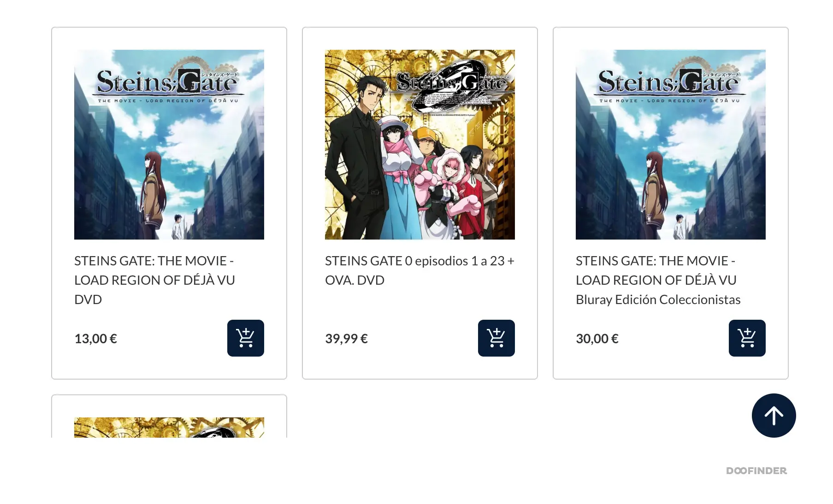This screenshot has height=504, width=833.
Task: Open STEINS GATE: THE MOVIE DVD title
Action: point(155,280)
